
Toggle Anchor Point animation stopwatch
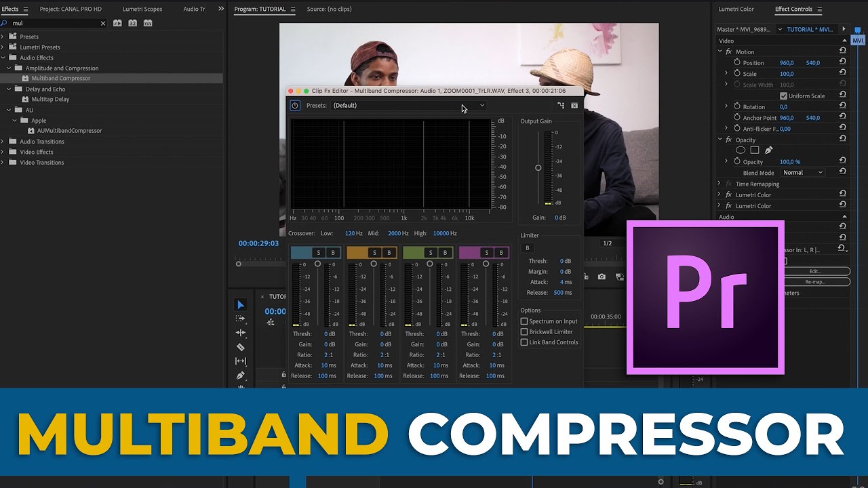[737, 117]
